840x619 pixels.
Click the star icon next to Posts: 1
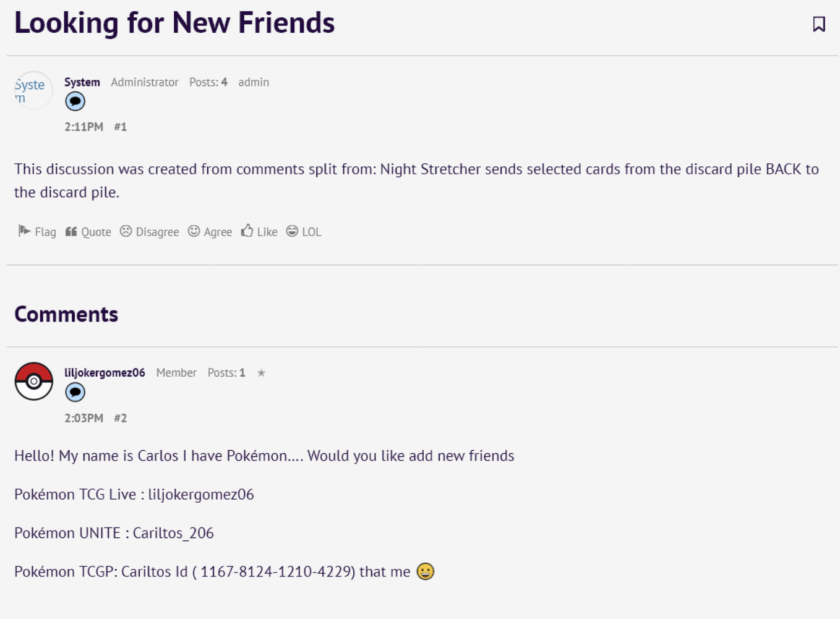[261, 373]
